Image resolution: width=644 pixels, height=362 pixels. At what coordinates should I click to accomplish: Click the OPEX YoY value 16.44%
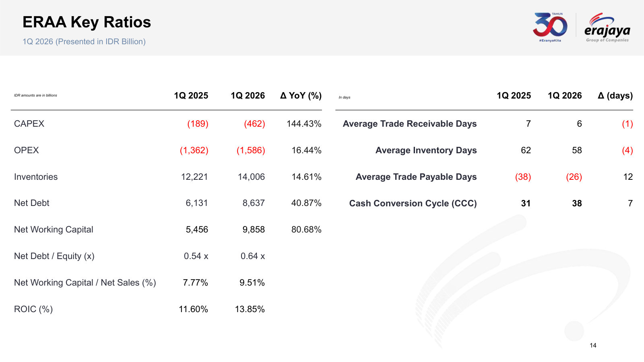(306, 150)
